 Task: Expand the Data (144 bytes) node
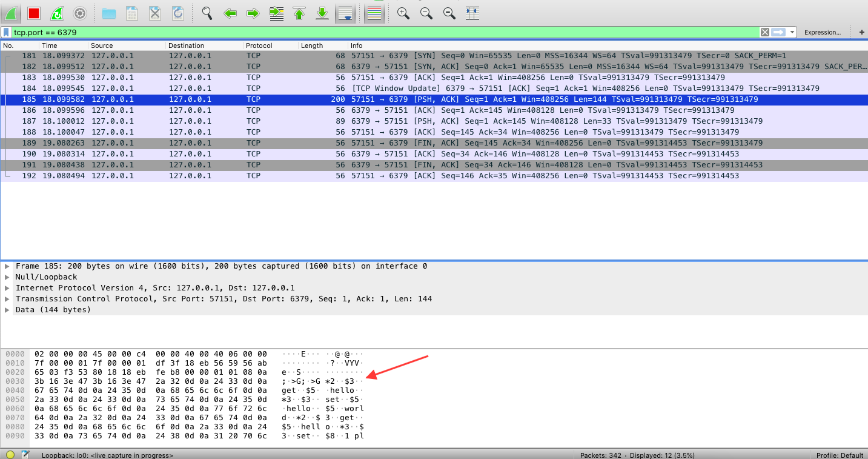(7, 310)
